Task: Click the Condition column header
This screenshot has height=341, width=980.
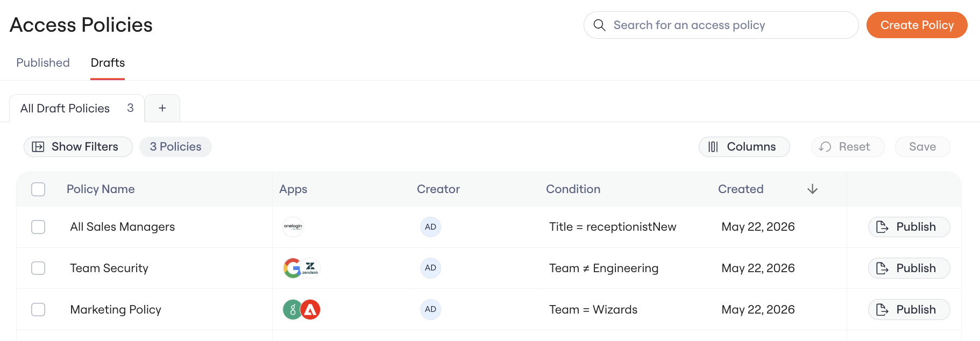Action: point(573,189)
